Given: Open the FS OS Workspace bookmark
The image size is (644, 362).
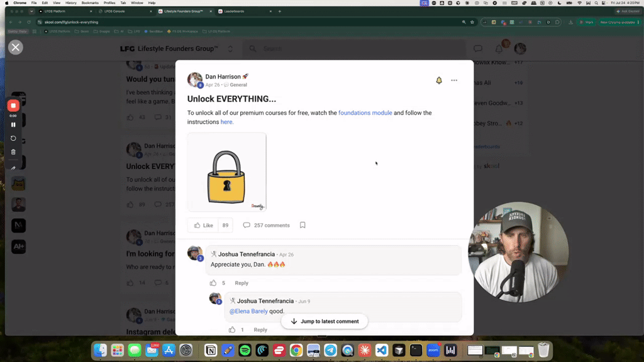Looking at the screenshot, I should click(x=182, y=31).
